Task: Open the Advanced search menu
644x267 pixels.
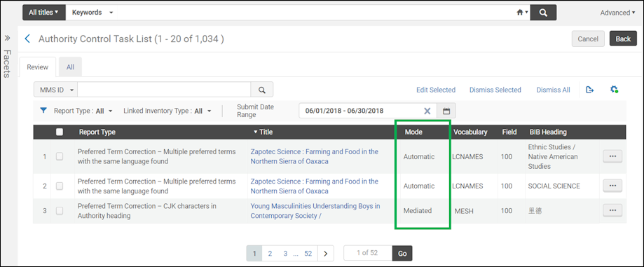Action: point(617,13)
